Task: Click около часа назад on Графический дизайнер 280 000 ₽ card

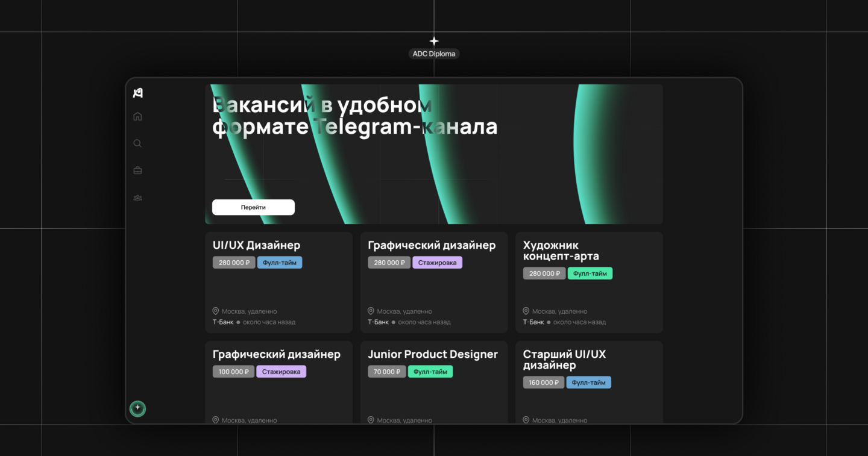Action: click(424, 322)
